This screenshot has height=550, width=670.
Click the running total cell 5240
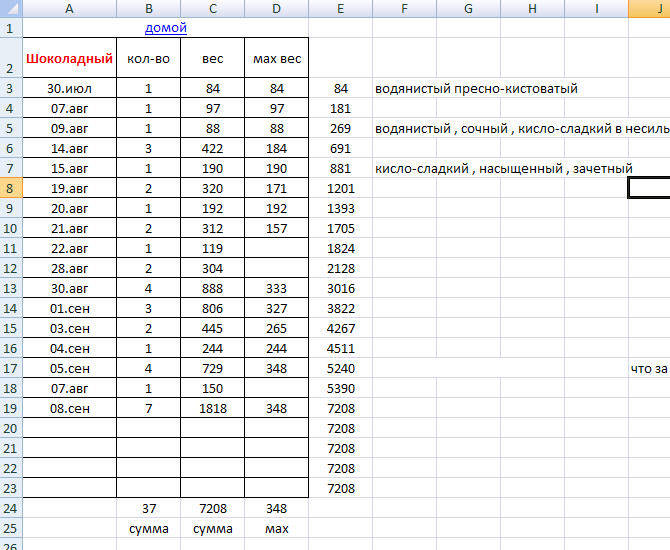pyautogui.click(x=340, y=368)
